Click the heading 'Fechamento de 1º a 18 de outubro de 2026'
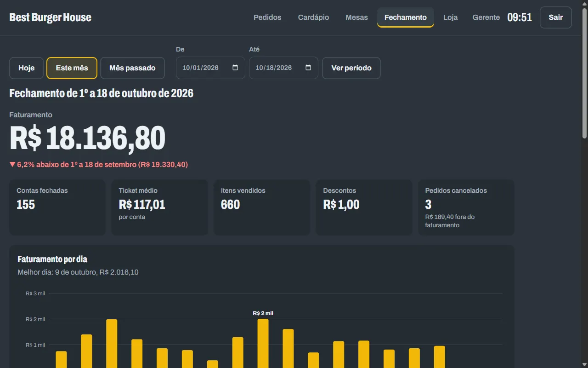 pos(102,93)
